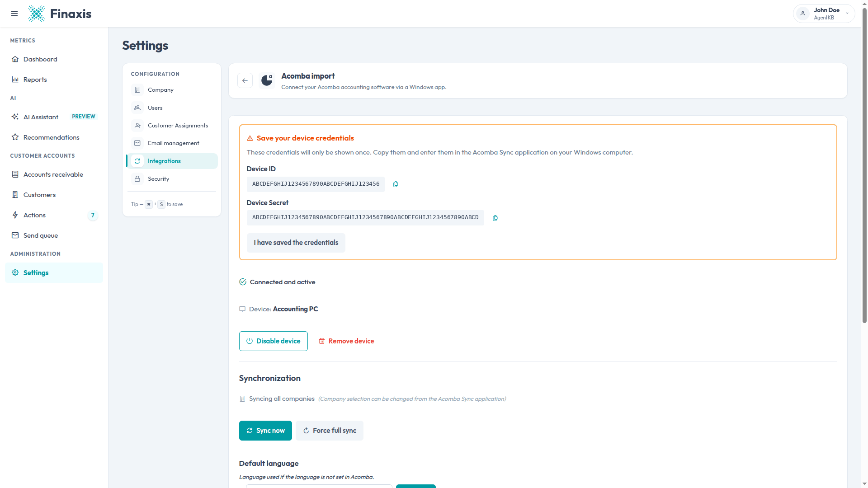Click the AI Assistant sparkle icon

tap(15, 117)
